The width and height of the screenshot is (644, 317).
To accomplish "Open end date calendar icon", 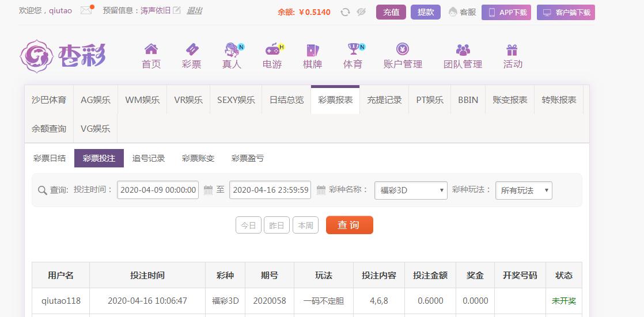I will coord(321,190).
